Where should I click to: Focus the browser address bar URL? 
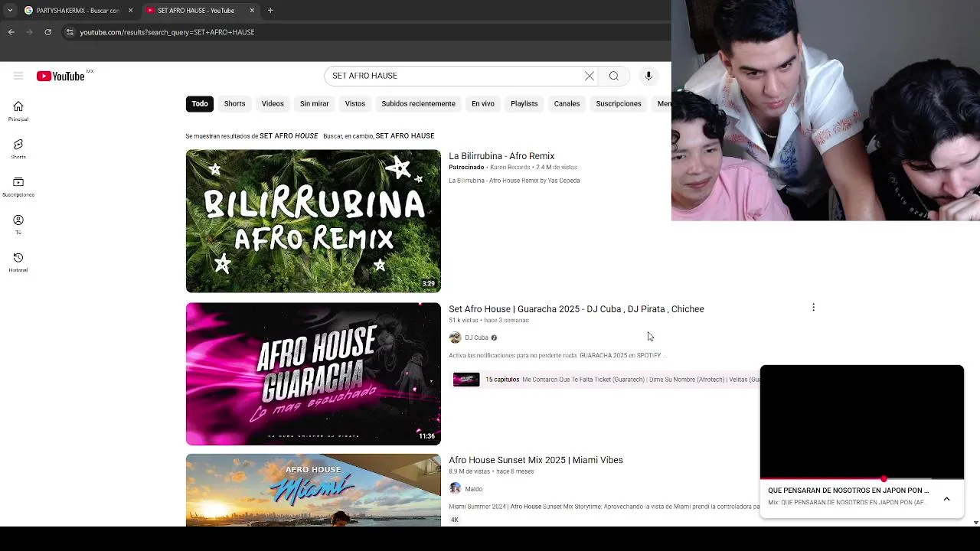[167, 32]
